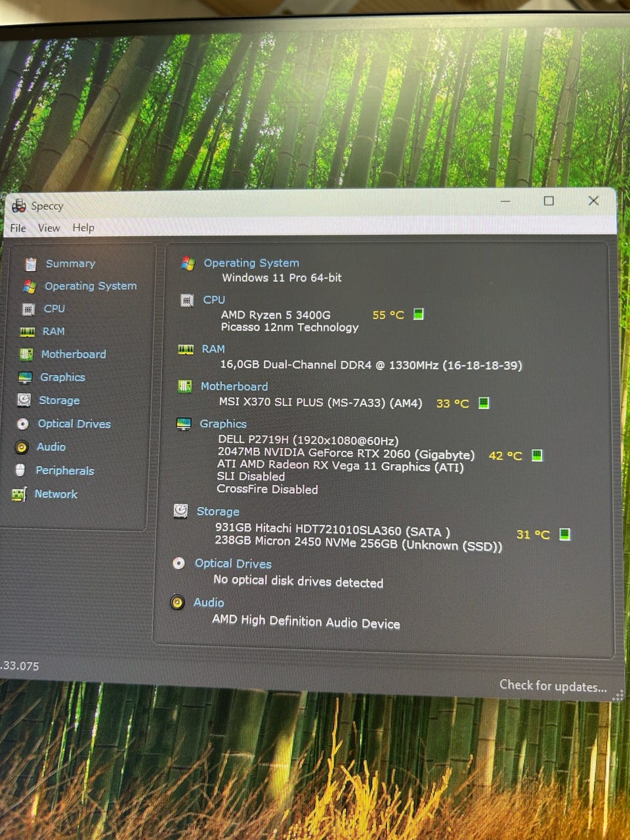The height and width of the screenshot is (840, 630).
Task: Click board icon beside Motherboard heading
Action: coord(185,387)
